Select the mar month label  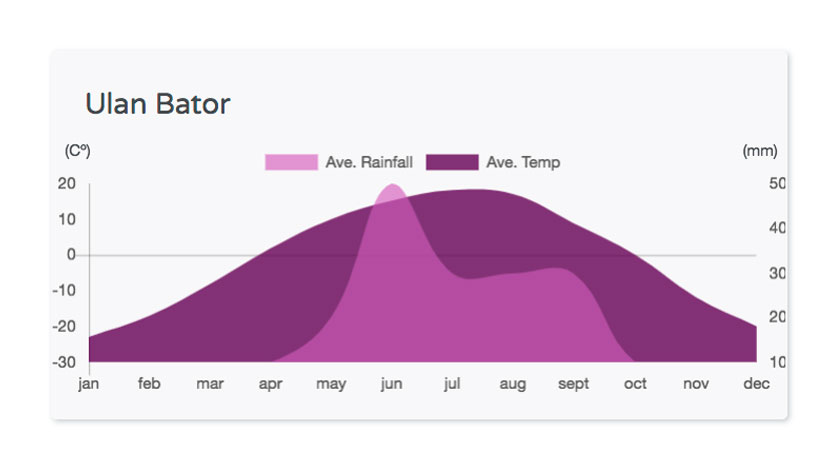point(210,383)
